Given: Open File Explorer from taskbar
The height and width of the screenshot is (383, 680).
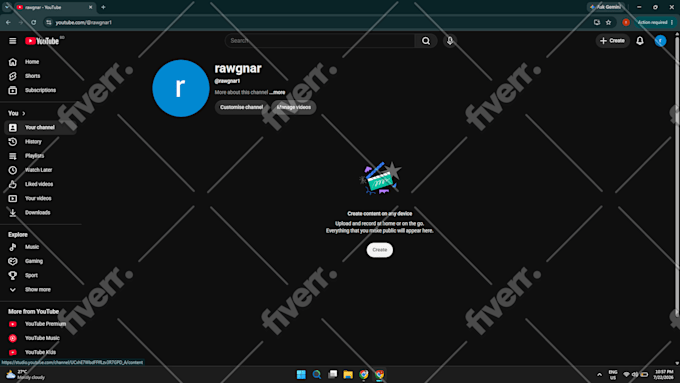Looking at the screenshot, I should click(x=348, y=374).
